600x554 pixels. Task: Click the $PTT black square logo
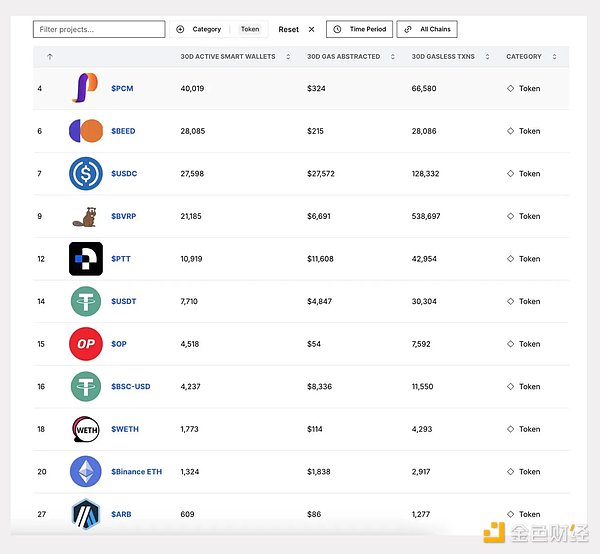coord(85,259)
